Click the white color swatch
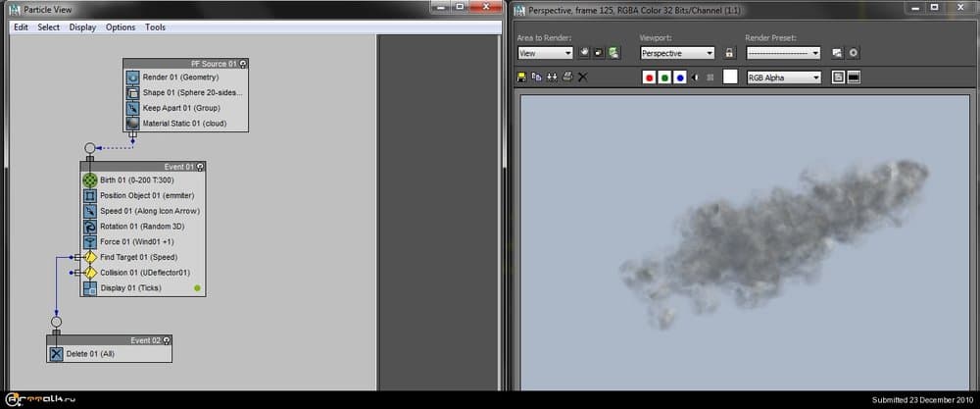 730,77
